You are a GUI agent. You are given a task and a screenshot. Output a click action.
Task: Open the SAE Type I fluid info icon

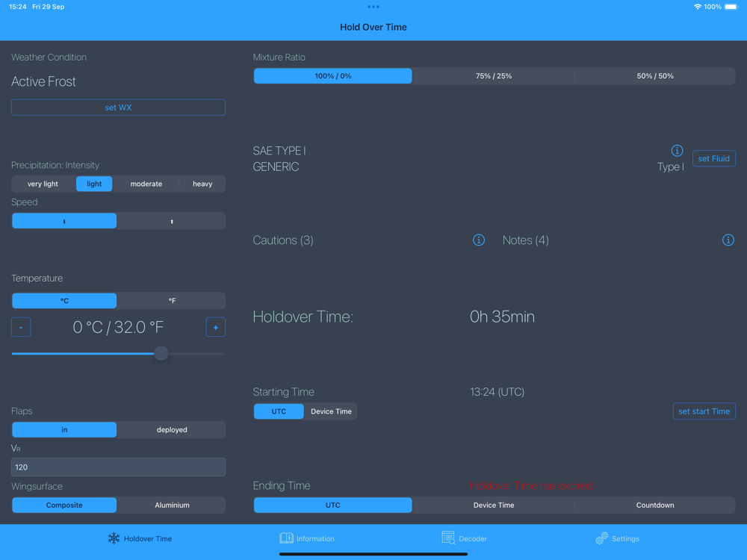coord(677,151)
